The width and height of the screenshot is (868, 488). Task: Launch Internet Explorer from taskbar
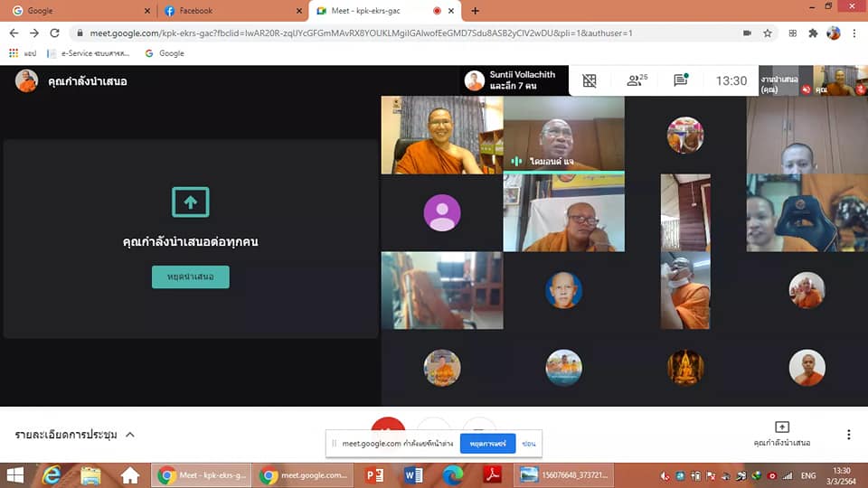(x=52, y=475)
